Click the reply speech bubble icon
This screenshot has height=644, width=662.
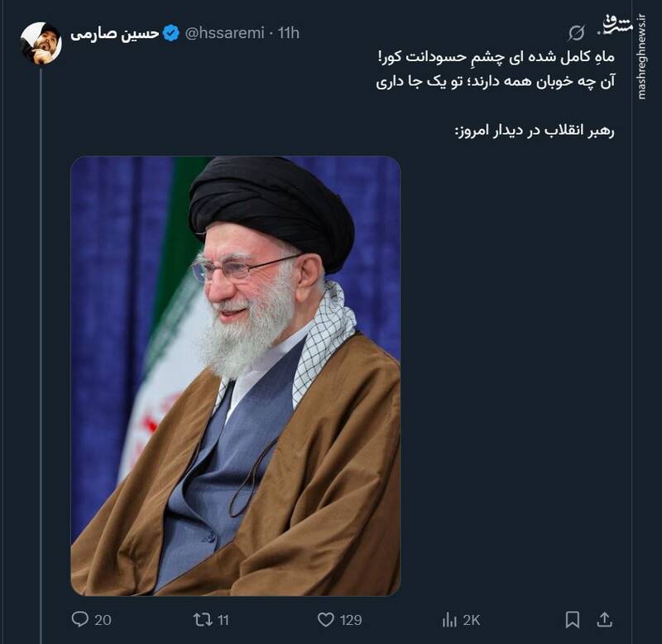coord(79,619)
